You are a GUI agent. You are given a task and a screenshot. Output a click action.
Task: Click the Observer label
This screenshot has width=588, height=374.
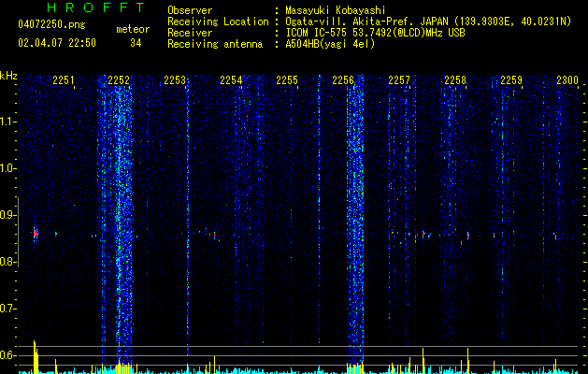coord(190,10)
